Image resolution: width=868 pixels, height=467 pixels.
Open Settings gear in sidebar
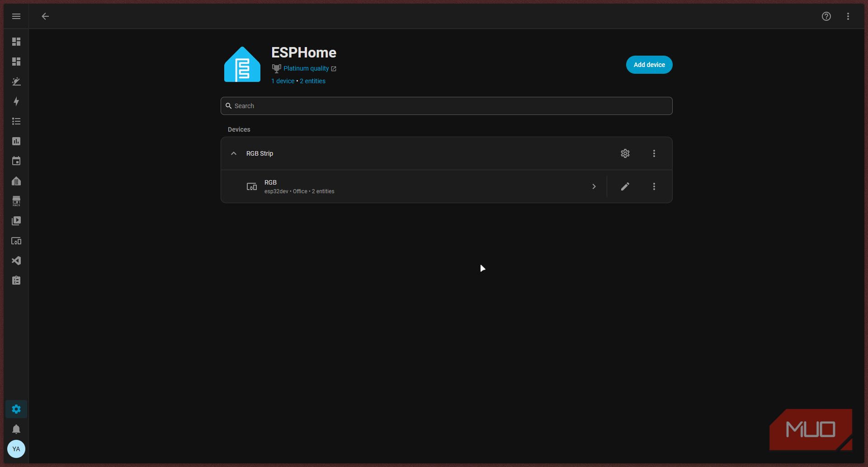16,409
